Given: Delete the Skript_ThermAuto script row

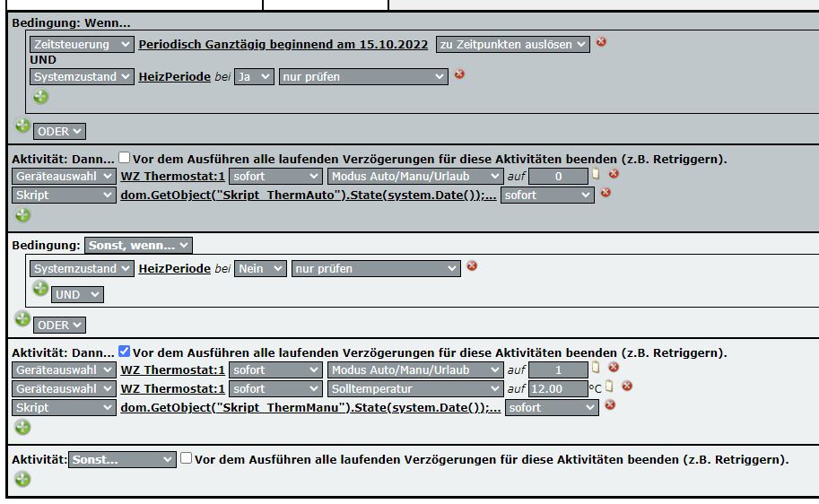Looking at the screenshot, I should [606, 193].
